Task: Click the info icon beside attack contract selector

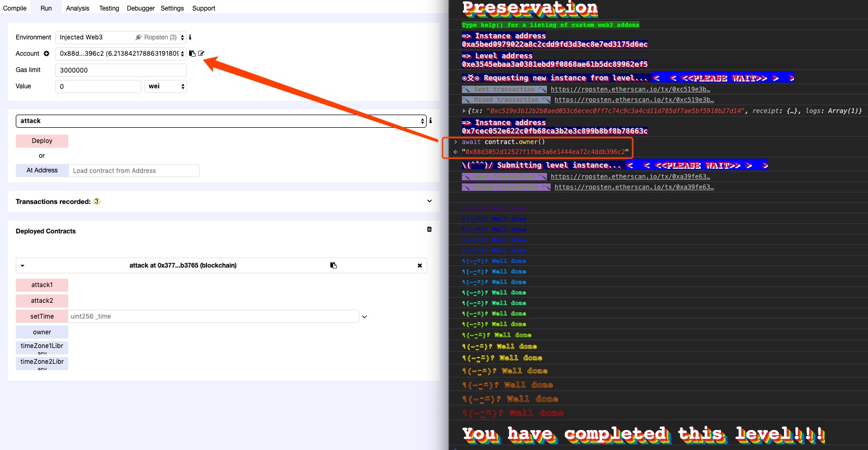Action: (430, 121)
